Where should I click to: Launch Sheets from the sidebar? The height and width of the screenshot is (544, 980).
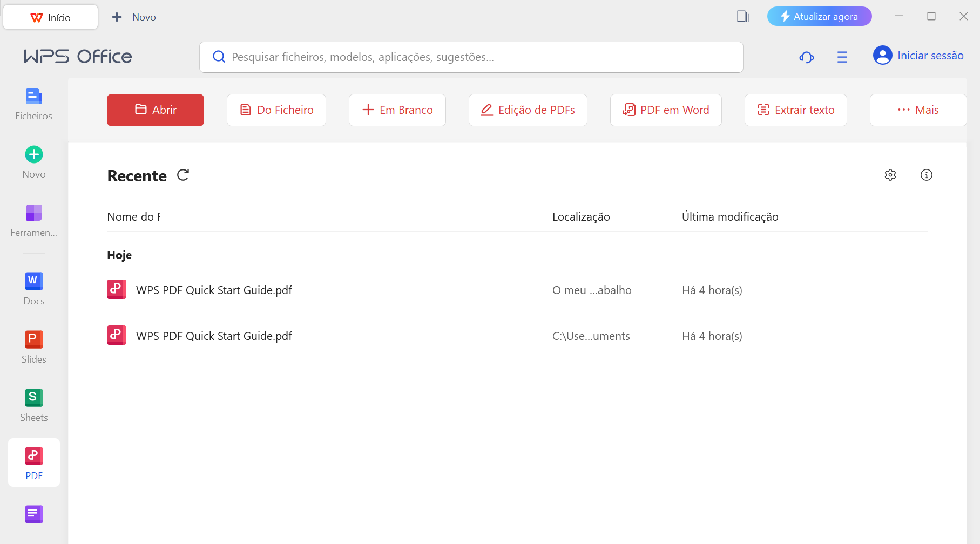pos(33,406)
